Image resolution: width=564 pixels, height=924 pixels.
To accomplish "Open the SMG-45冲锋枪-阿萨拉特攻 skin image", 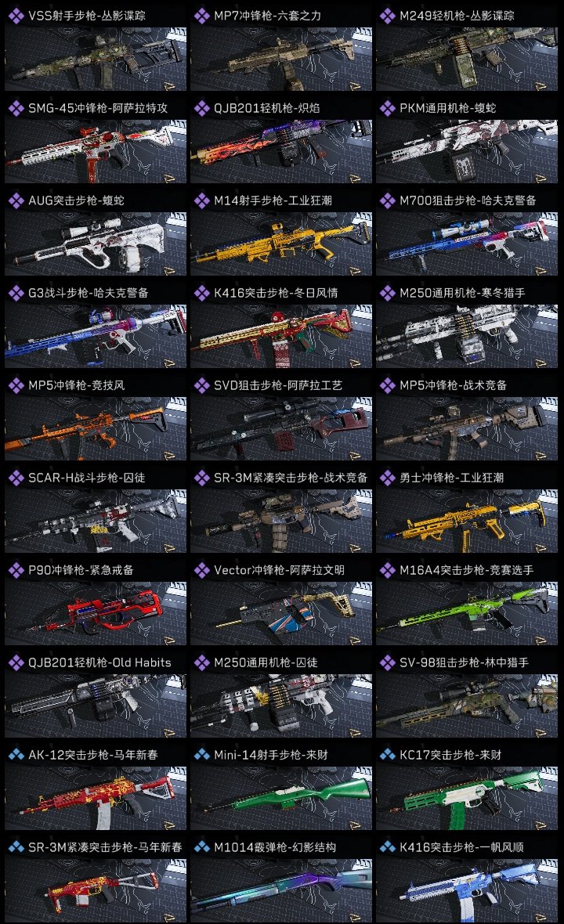I will point(96,151).
